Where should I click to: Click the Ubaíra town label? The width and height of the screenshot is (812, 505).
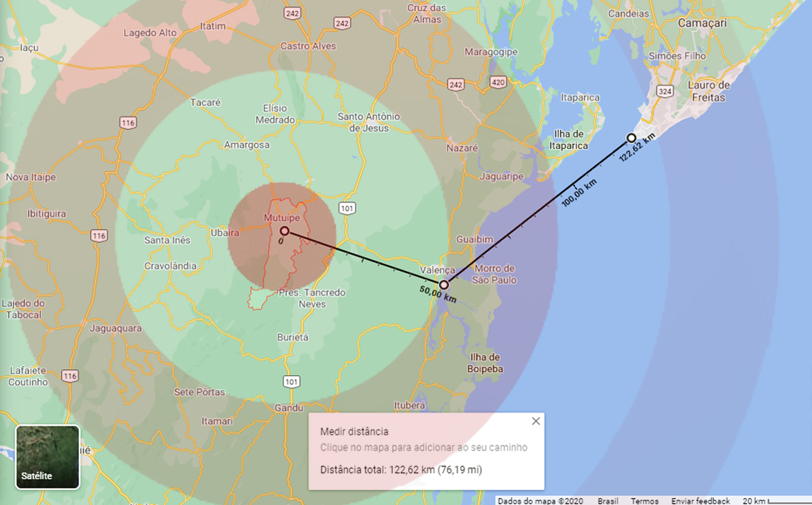click(224, 233)
